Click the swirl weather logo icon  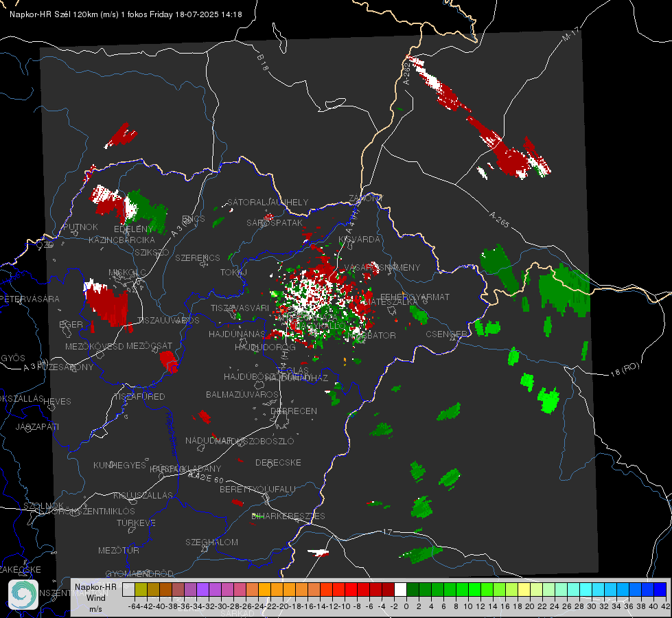[23, 595]
